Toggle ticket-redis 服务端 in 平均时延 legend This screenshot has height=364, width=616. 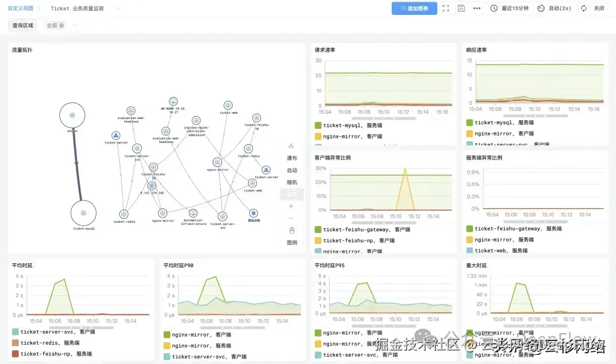(46, 343)
